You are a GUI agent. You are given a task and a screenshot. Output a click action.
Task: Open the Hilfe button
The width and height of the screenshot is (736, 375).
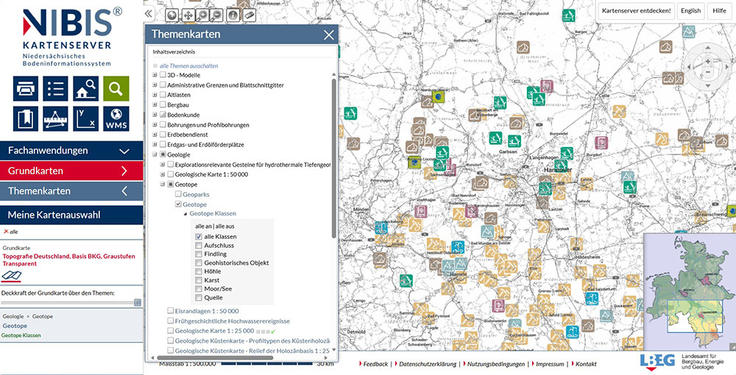719,10
